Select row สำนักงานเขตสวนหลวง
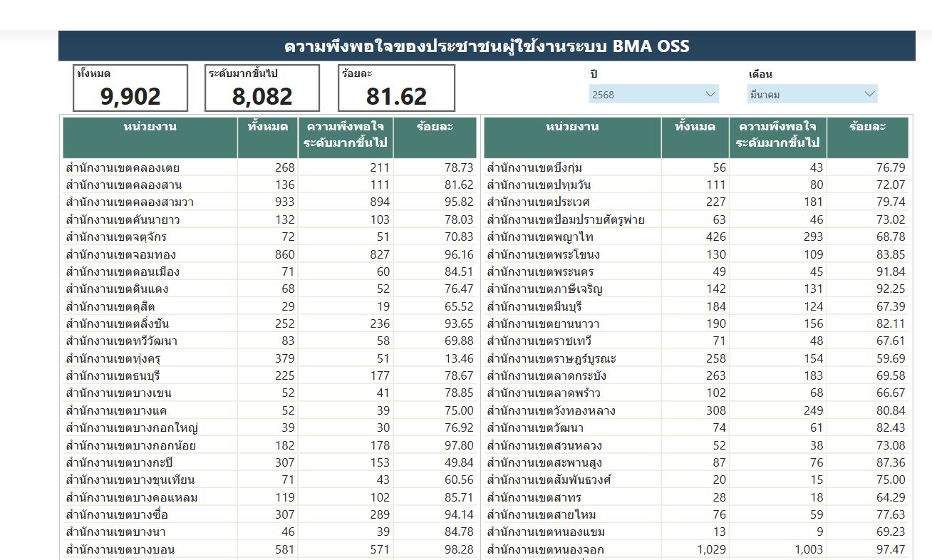 tap(696, 445)
